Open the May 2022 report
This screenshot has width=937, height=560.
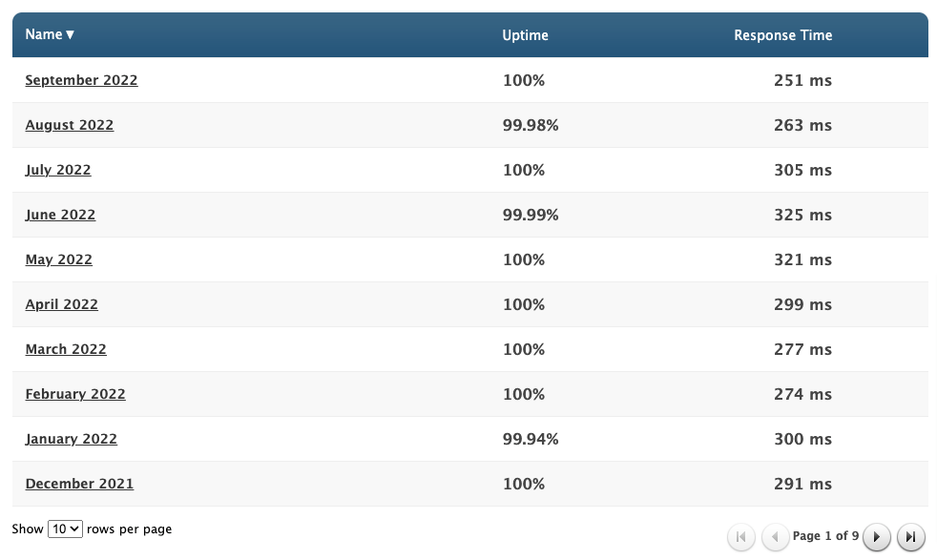tap(59, 259)
